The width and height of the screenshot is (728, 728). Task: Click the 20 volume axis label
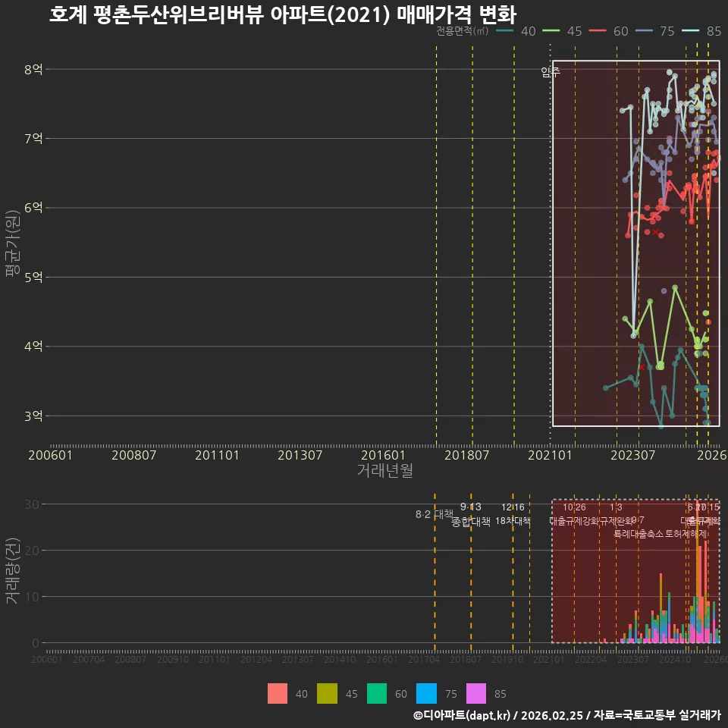click(x=32, y=551)
